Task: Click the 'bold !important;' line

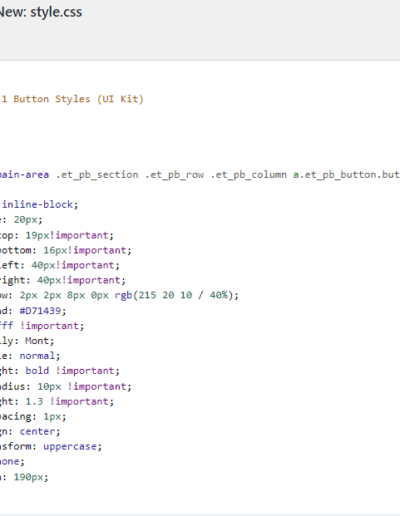Action: tap(72, 371)
